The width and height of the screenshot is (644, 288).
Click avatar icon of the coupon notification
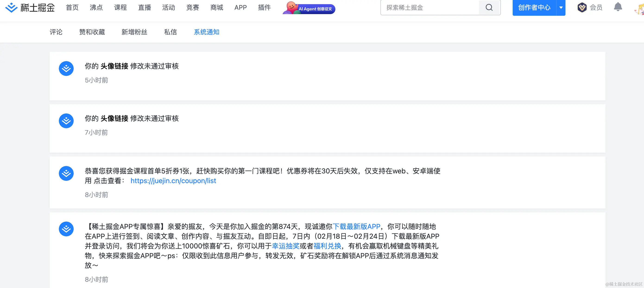point(66,173)
